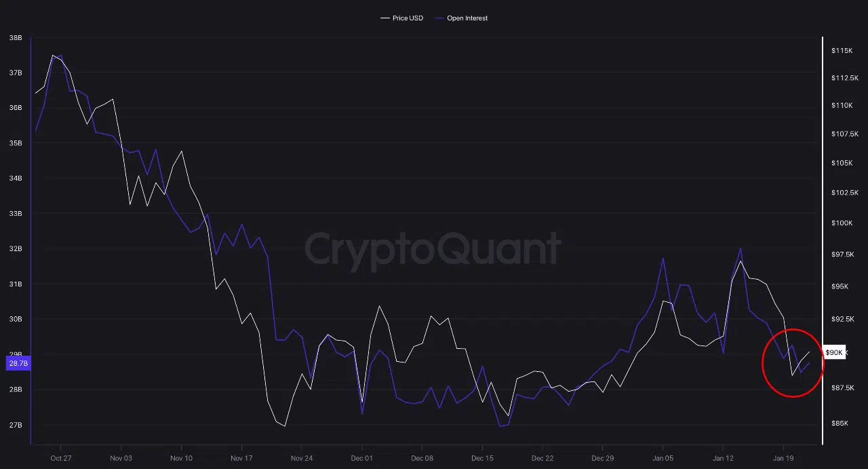Image resolution: width=868 pixels, height=469 pixels.
Task: Toggle the Price USD legend series
Action: 408,18
